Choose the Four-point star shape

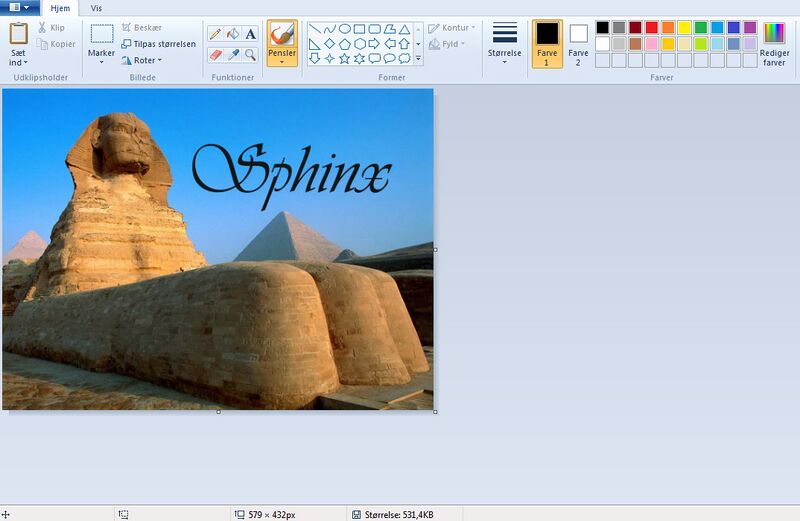(330, 59)
